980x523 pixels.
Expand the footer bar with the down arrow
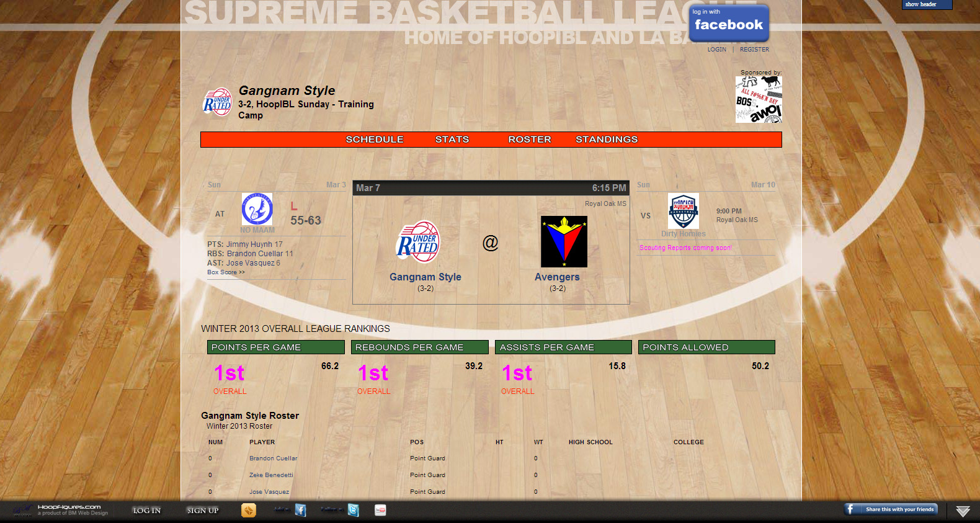tap(963, 511)
